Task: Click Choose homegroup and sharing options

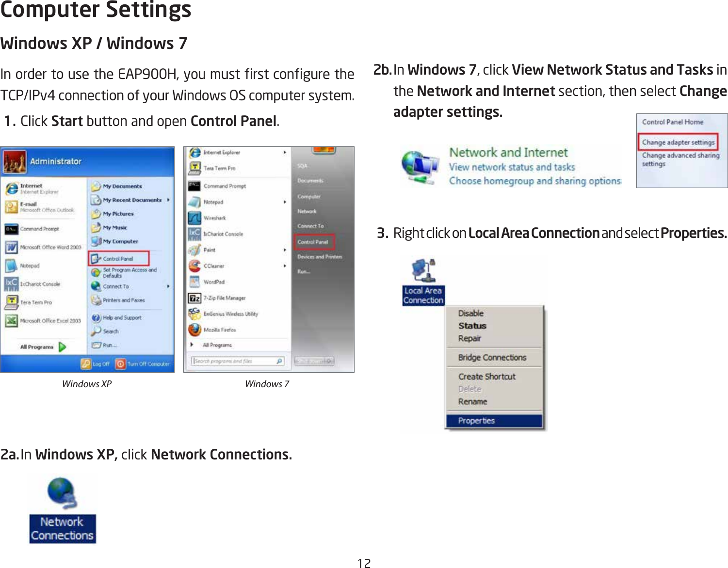Action: (535, 181)
